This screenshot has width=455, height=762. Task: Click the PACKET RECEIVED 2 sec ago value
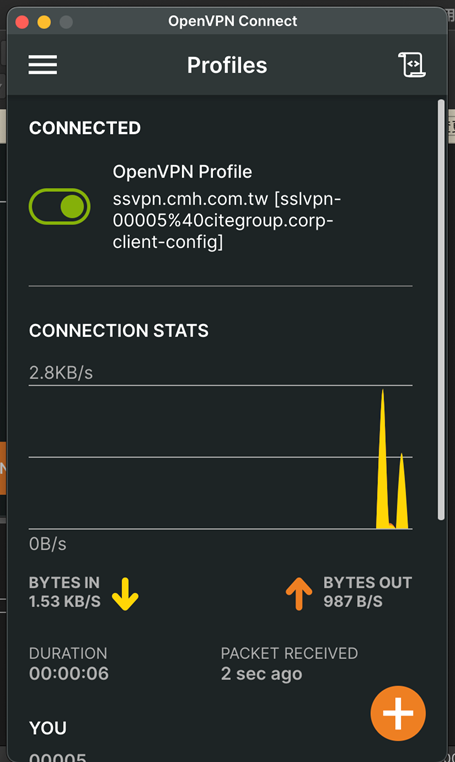[262, 674]
